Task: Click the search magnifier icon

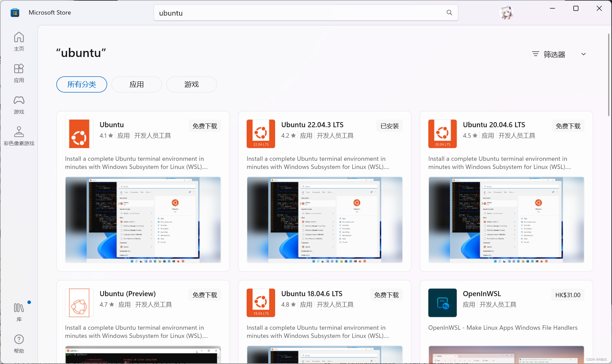Action: point(449,13)
